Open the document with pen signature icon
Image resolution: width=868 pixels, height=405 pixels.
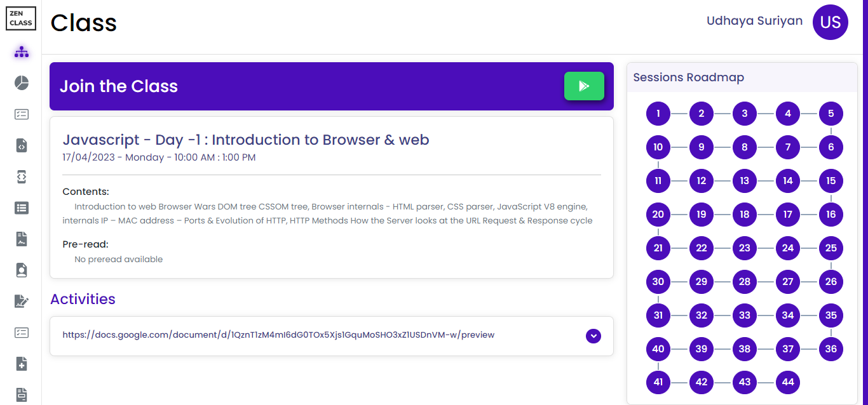click(x=22, y=302)
